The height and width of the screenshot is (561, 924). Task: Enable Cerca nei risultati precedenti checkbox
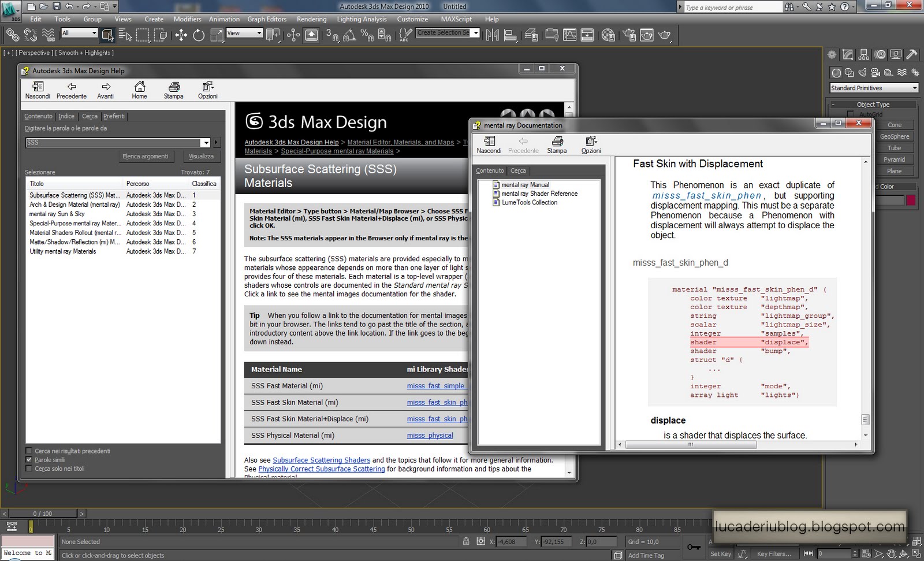click(29, 451)
